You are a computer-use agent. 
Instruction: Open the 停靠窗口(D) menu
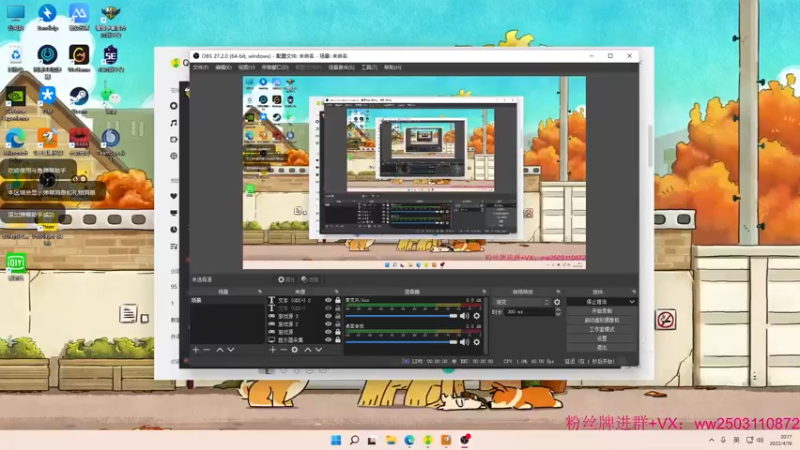click(x=275, y=67)
